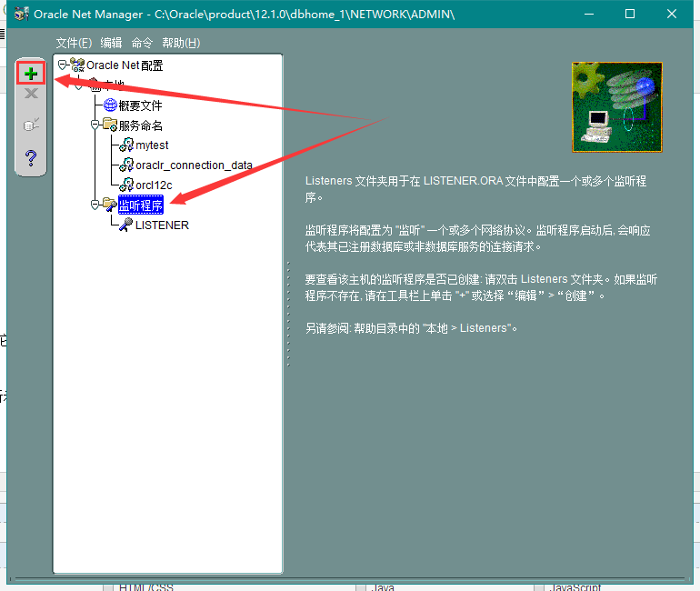Select the Oracle Net配置 tree root
This screenshot has width=700, height=591.
click(125, 65)
